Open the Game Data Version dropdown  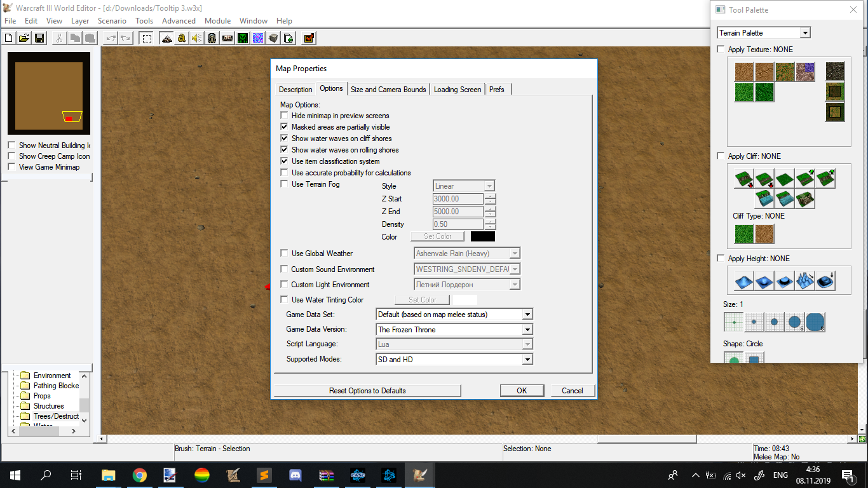(x=454, y=330)
